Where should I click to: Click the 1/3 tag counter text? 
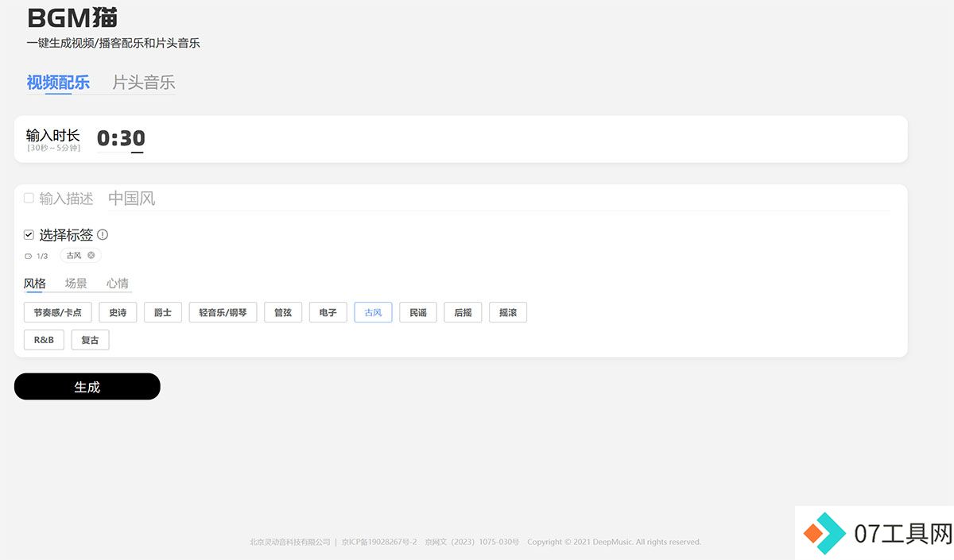(42, 257)
